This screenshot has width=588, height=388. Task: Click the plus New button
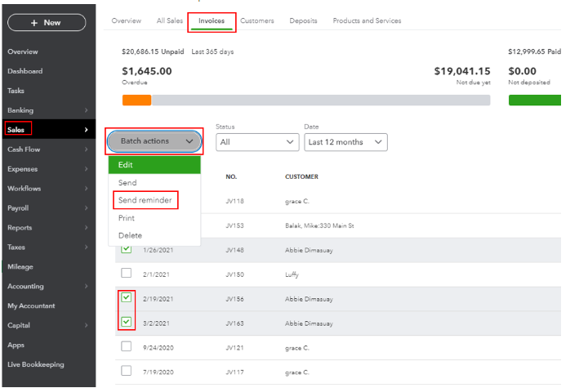coord(47,22)
